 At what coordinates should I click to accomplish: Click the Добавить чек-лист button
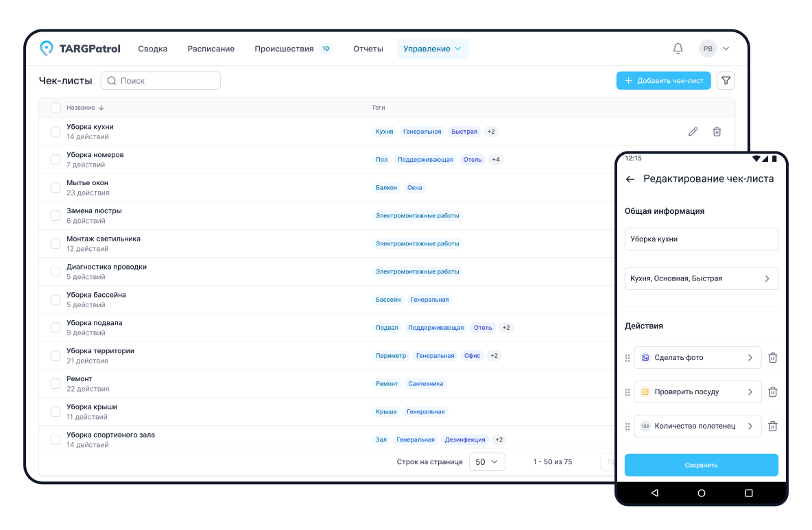663,81
